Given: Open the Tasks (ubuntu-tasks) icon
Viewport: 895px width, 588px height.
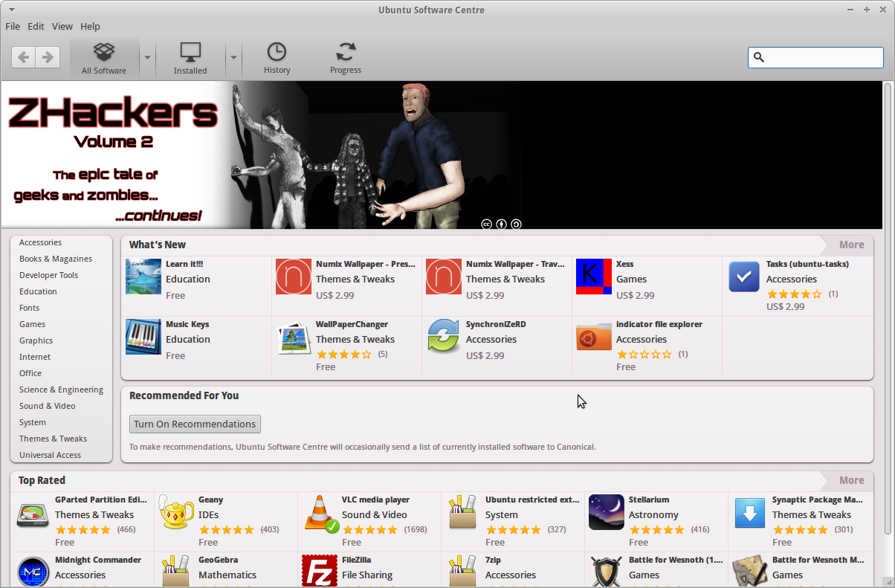Looking at the screenshot, I should tap(744, 277).
